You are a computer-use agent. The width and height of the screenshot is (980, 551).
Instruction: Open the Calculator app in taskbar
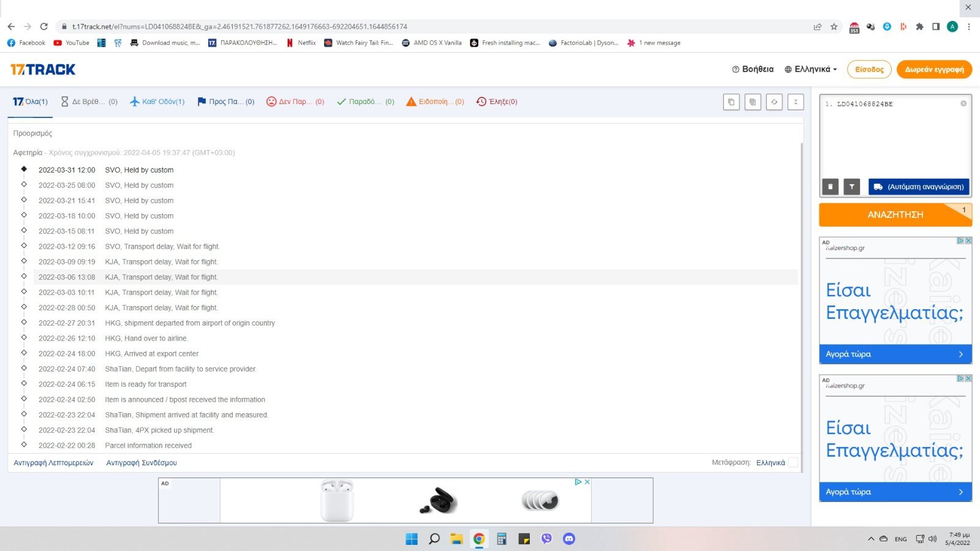coord(502,539)
